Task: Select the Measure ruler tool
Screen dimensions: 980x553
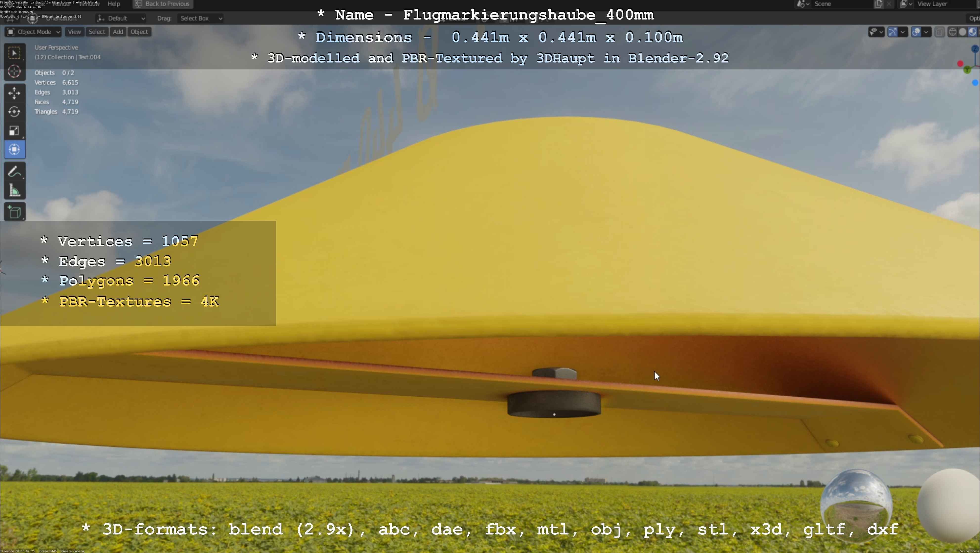Action: (x=14, y=190)
